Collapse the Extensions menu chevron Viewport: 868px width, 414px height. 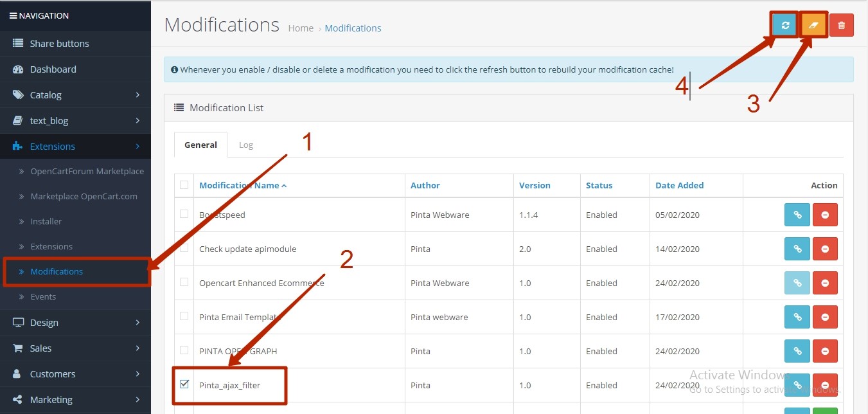click(x=137, y=147)
